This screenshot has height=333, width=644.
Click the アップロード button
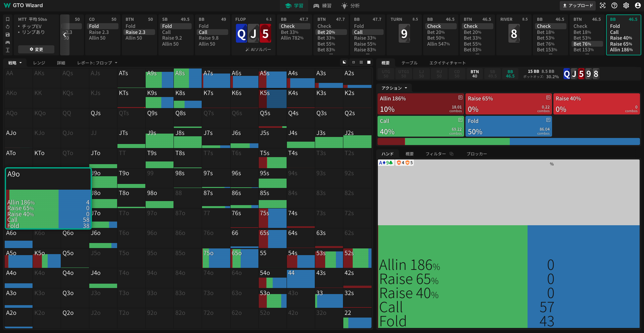point(578,5)
